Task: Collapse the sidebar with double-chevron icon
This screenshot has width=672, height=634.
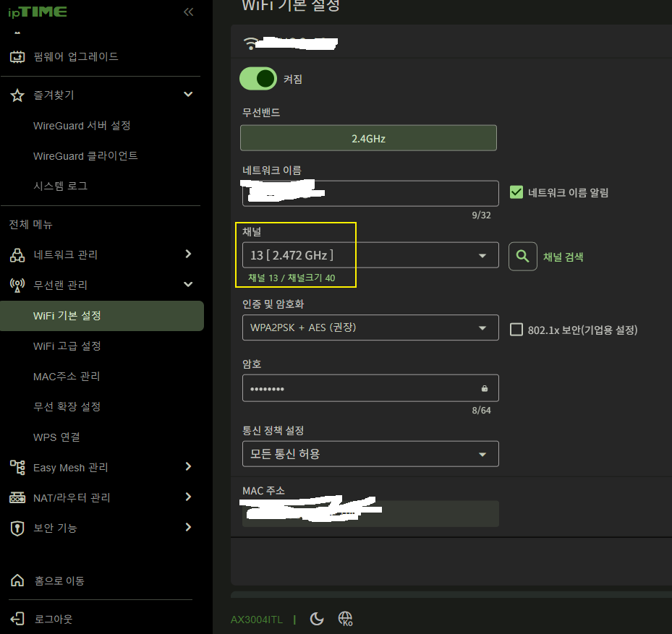Action: click(x=188, y=12)
